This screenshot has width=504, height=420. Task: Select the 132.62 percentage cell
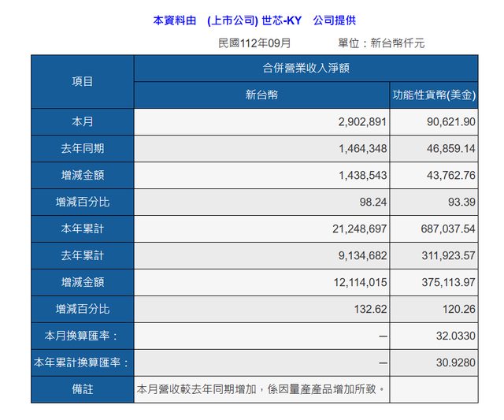point(367,309)
